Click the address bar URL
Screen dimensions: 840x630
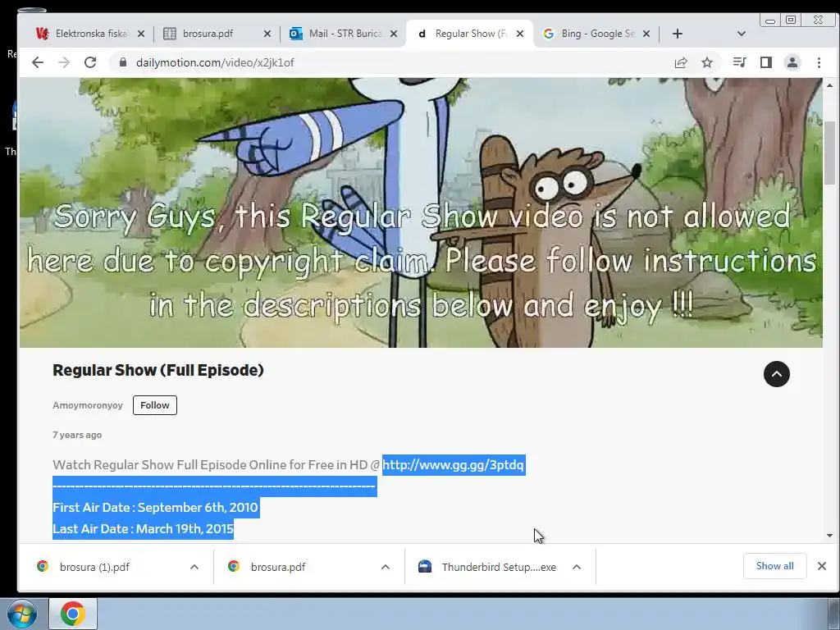pyautogui.click(x=215, y=62)
